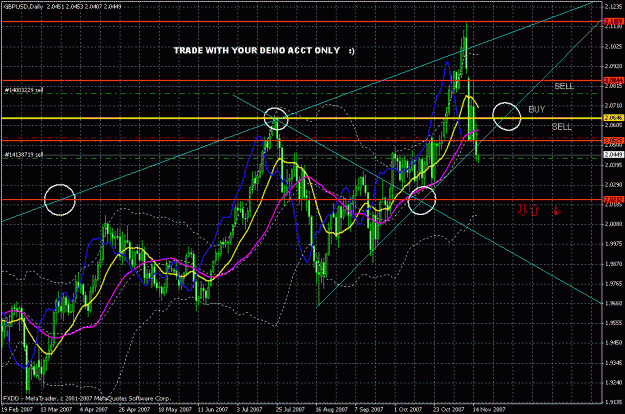Click the 1.9345 price axis label
Viewport: 625px width, 414px height.
[x=613, y=363]
